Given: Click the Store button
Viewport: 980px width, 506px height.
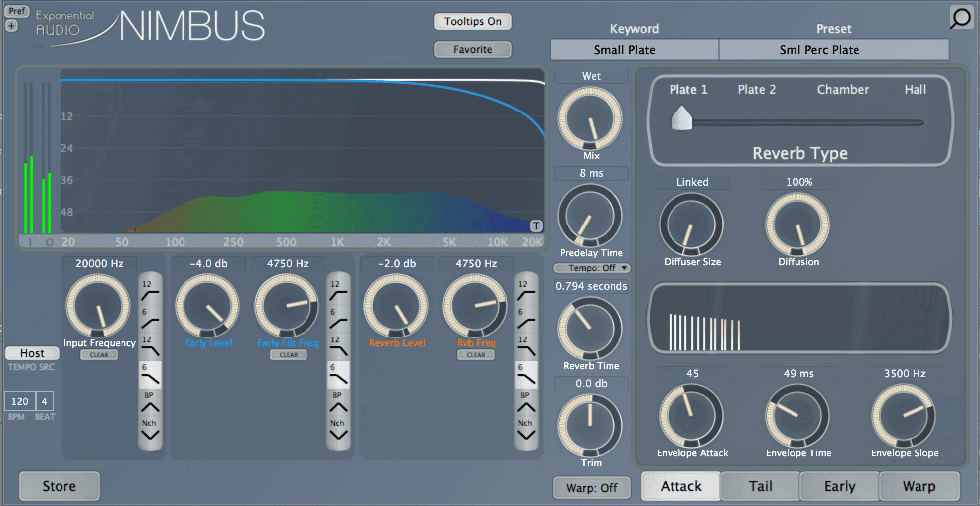Looking at the screenshot, I should pos(60,486).
